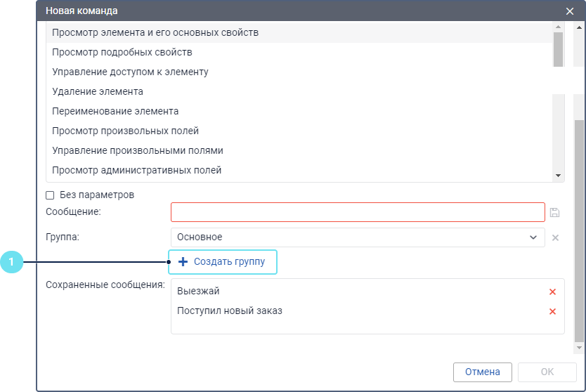
Task: Clear the group with the gray X icon
Action: [555, 237]
